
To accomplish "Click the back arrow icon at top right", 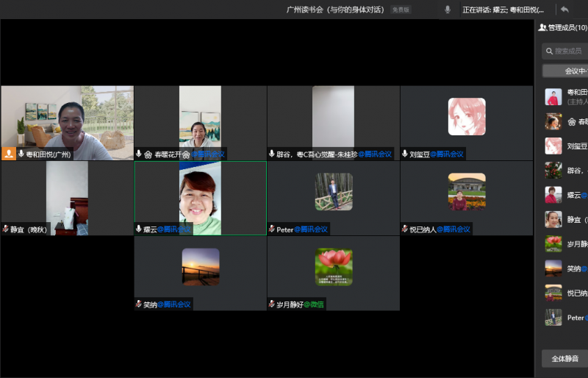I will 564,10.
